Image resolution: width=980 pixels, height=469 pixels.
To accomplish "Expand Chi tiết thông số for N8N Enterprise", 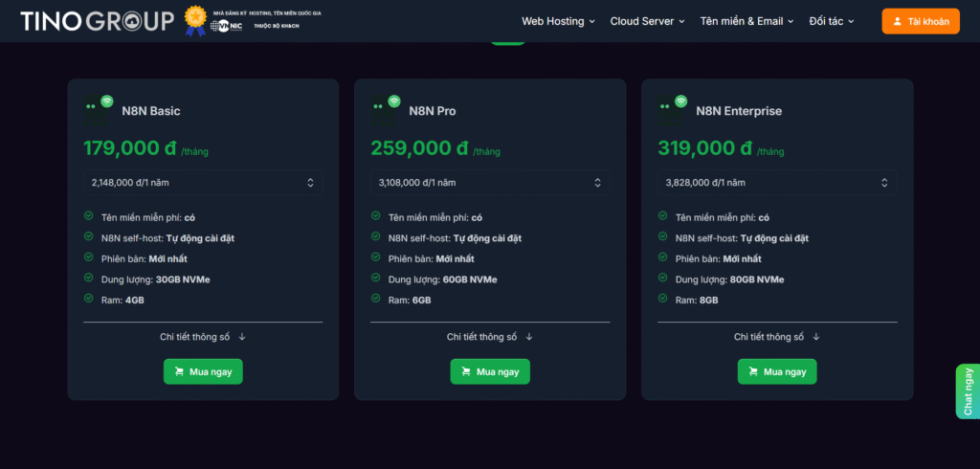I will coord(777,337).
